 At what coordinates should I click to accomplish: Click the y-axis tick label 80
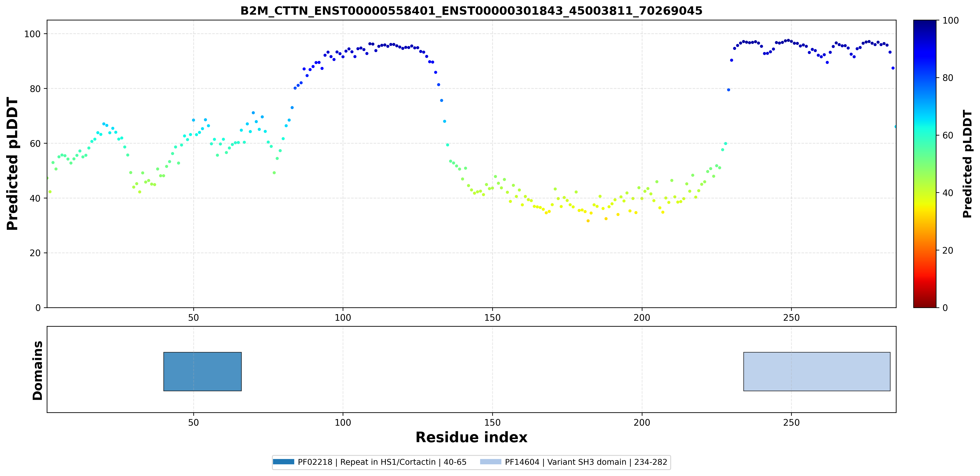pyautogui.click(x=35, y=89)
